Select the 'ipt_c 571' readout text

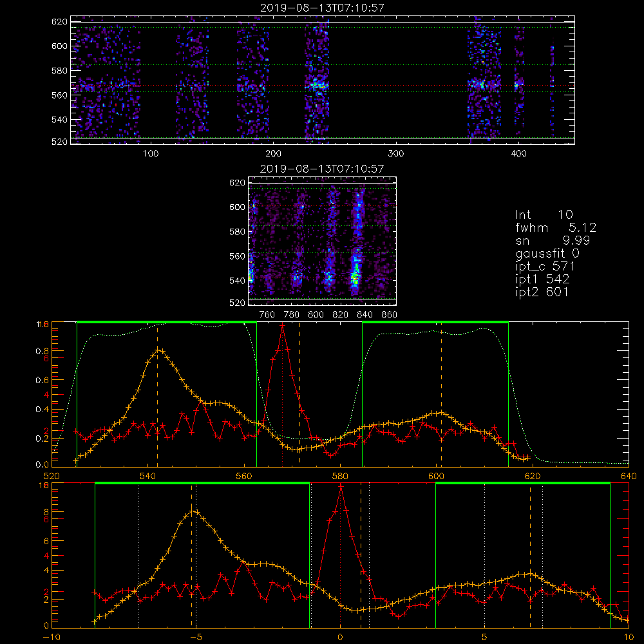click(545, 267)
